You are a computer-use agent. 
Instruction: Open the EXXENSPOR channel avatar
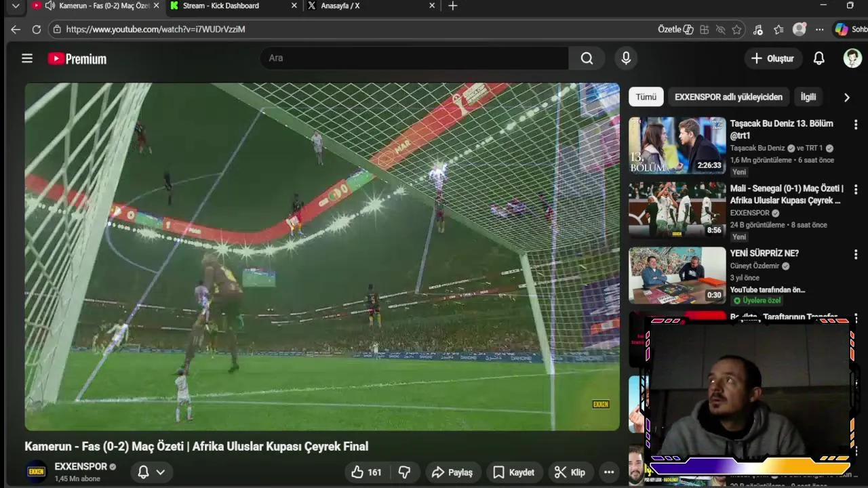point(36,472)
